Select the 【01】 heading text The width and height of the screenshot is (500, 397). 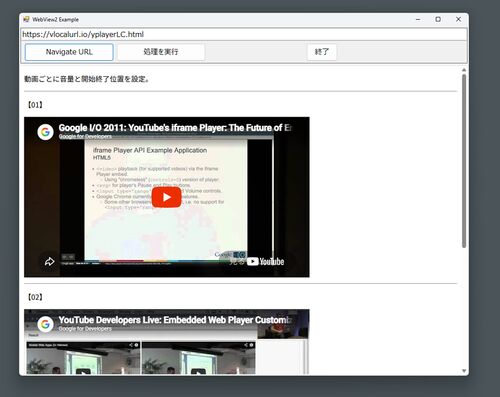point(35,105)
